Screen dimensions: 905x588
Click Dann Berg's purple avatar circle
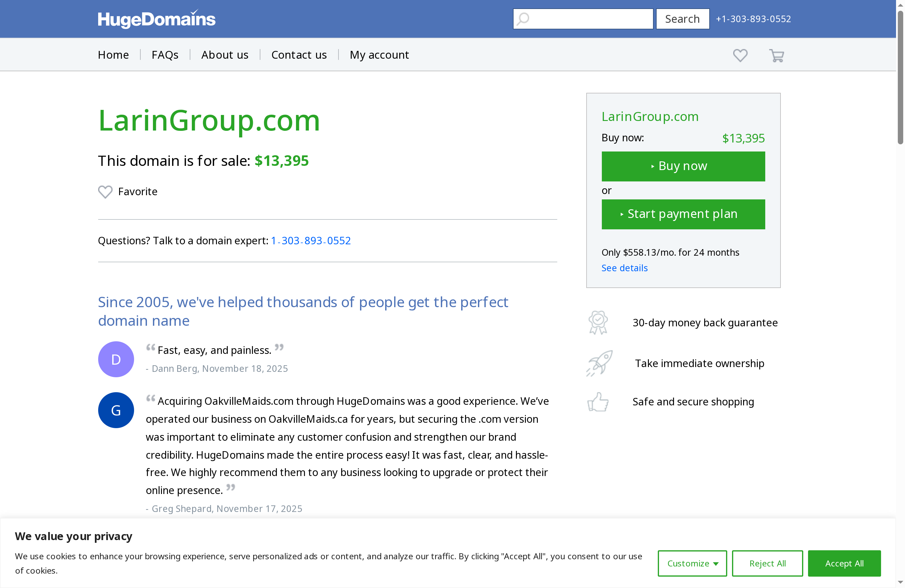click(116, 359)
